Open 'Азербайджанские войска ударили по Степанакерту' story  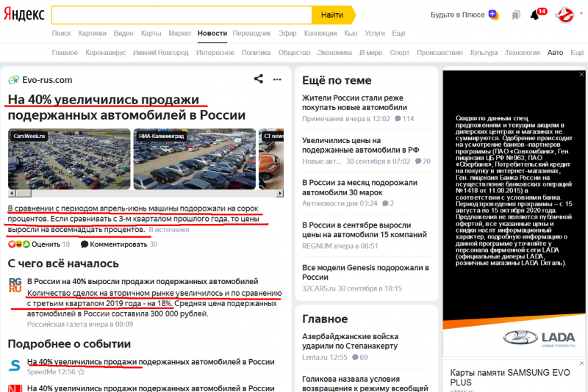(351, 341)
